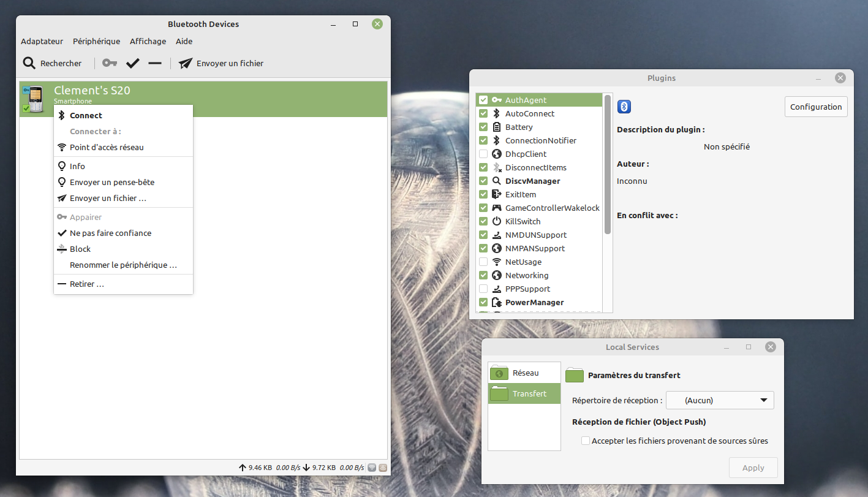The width and height of the screenshot is (868, 497).
Task: Open the Adaptateur menu
Action: pyautogui.click(x=41, y=41)
